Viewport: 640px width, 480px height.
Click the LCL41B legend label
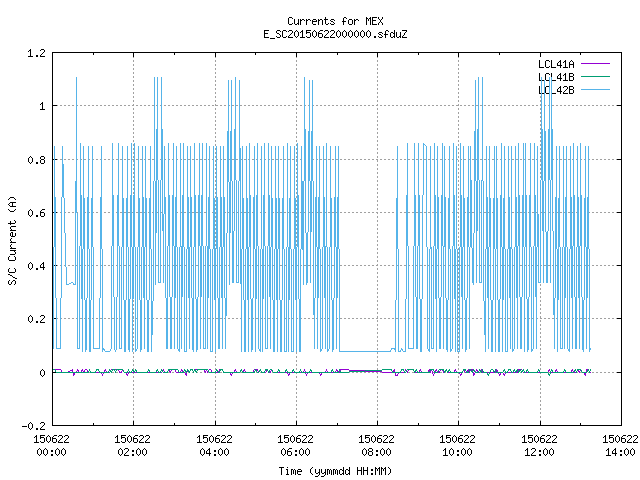[x=556, y=77]
